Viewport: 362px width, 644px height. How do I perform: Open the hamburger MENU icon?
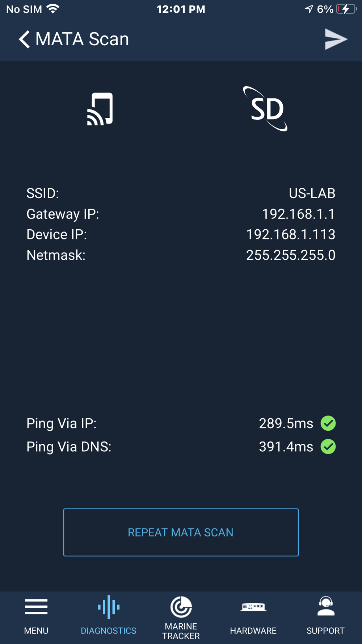(36, 607)
